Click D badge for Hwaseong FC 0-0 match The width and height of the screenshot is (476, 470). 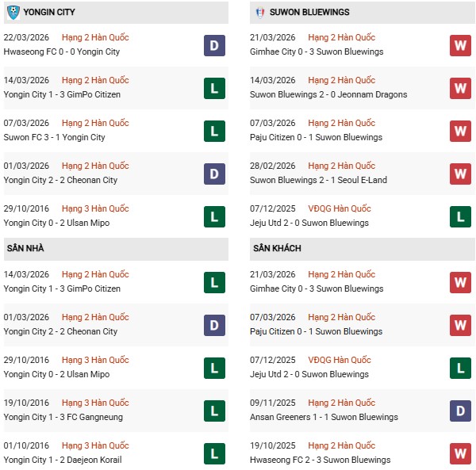coord(213,45)
